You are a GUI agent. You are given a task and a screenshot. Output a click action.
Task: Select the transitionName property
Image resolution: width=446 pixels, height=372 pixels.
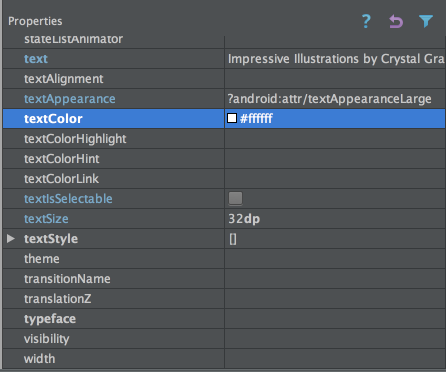pos(67,279)
